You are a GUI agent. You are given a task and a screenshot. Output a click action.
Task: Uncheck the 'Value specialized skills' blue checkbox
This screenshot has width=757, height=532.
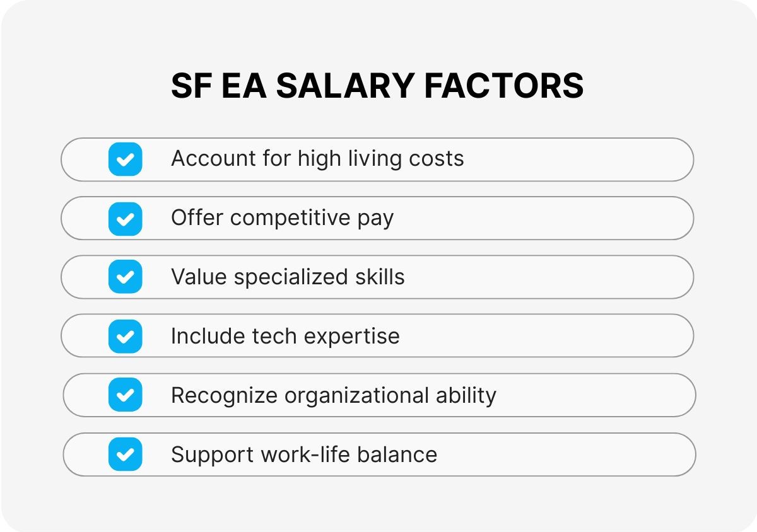point(125,277)
